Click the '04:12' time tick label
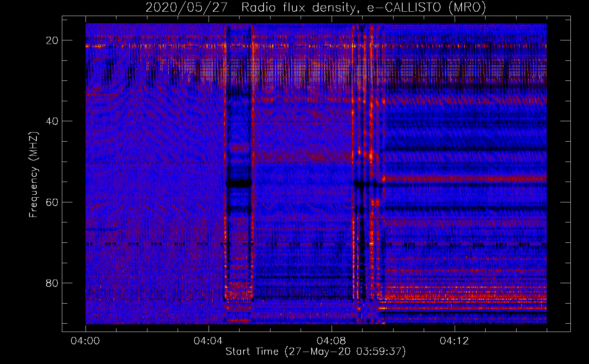Viewport: 589px width, 364px height. click(x=454, y=341)
